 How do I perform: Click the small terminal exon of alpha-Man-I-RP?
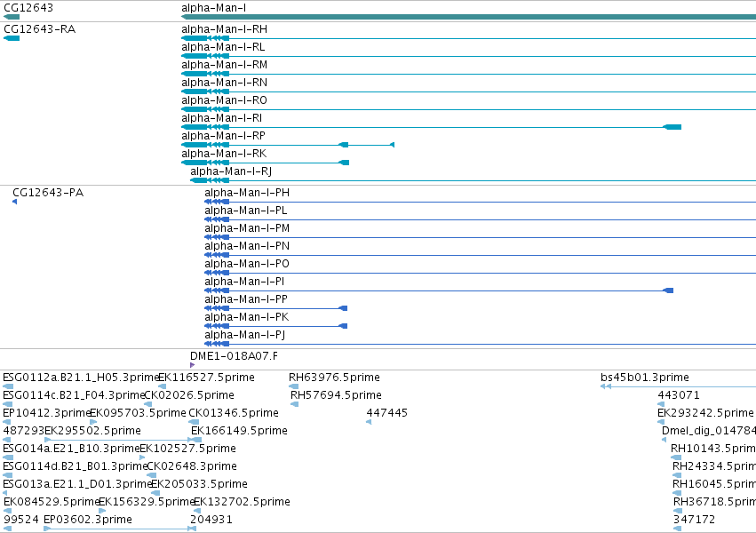click(x=393, y=145)
